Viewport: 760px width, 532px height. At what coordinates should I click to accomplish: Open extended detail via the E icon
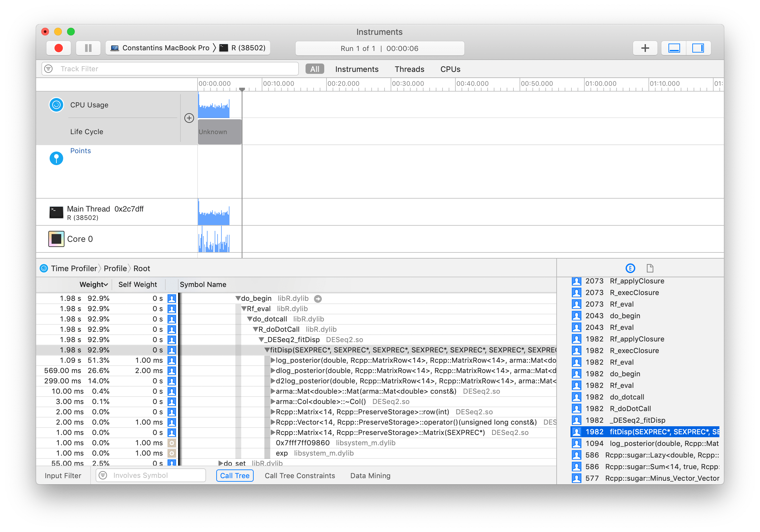(630, 268)
